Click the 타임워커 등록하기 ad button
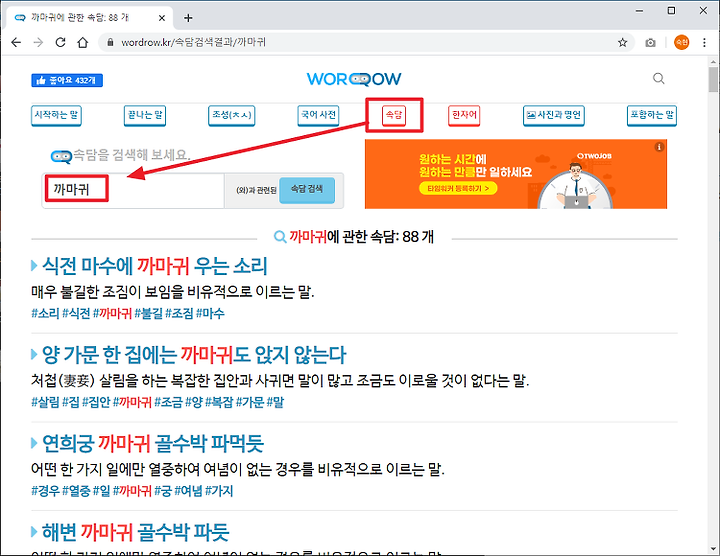 tap(458, 188)
